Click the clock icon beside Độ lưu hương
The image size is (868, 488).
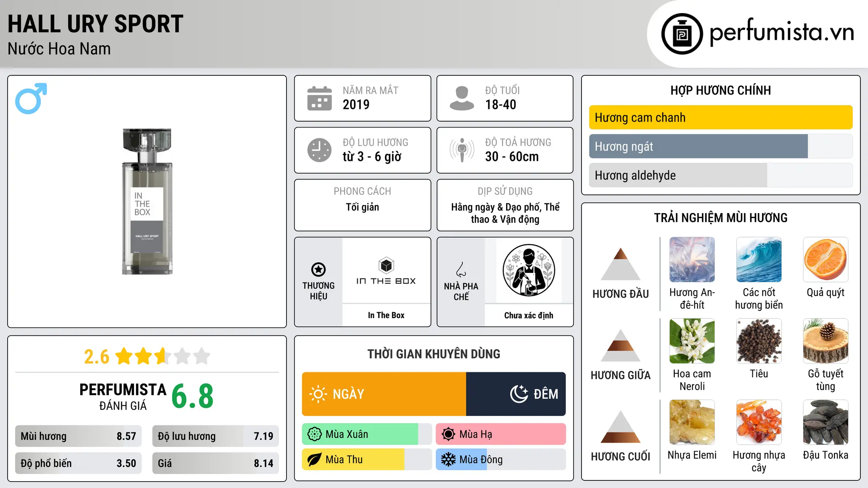[320, 150]
